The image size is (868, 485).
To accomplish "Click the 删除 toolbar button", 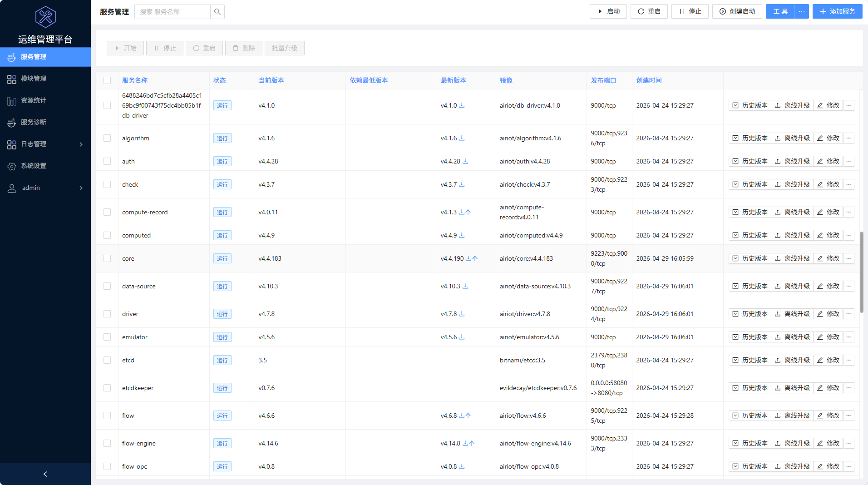I will [244, 48].
